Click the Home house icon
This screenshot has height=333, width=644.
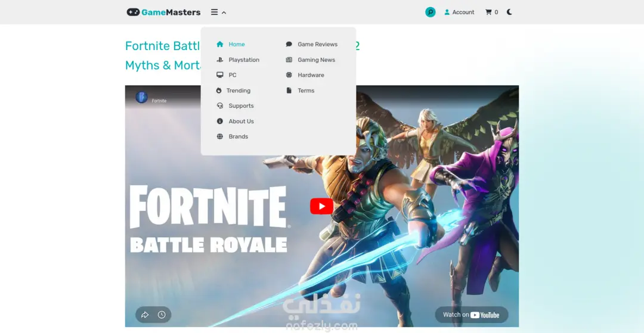point(219,44)
